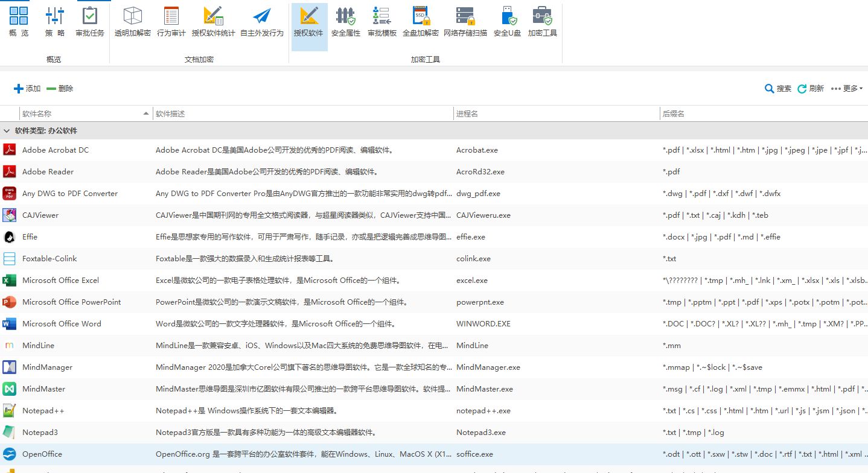Expand the 更多 dropdown menu
This screenshot has height=473, width=868.
(x=847, y=89)
